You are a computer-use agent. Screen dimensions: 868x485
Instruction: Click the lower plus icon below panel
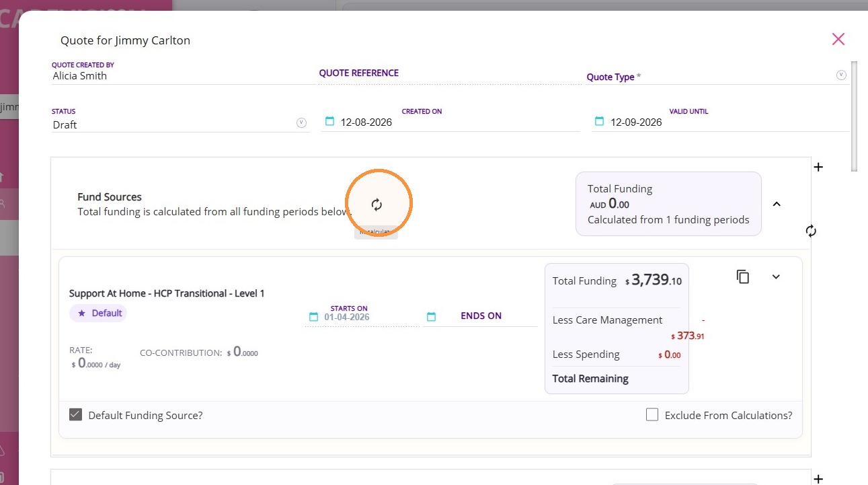pos(818,479)
